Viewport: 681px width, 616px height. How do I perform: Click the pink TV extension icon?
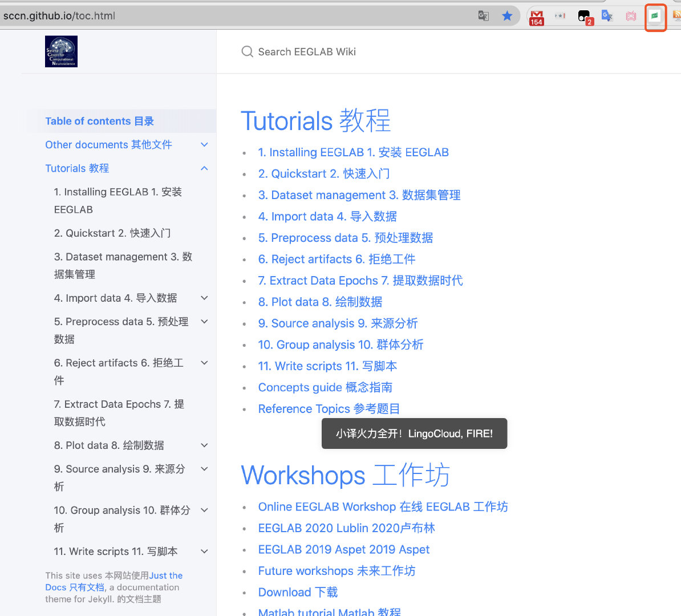tap(631, 16)
